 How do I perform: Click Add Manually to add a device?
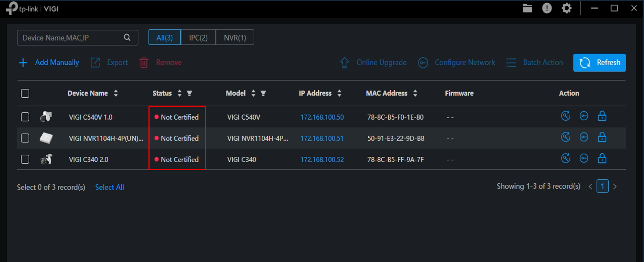coord(49,62)
